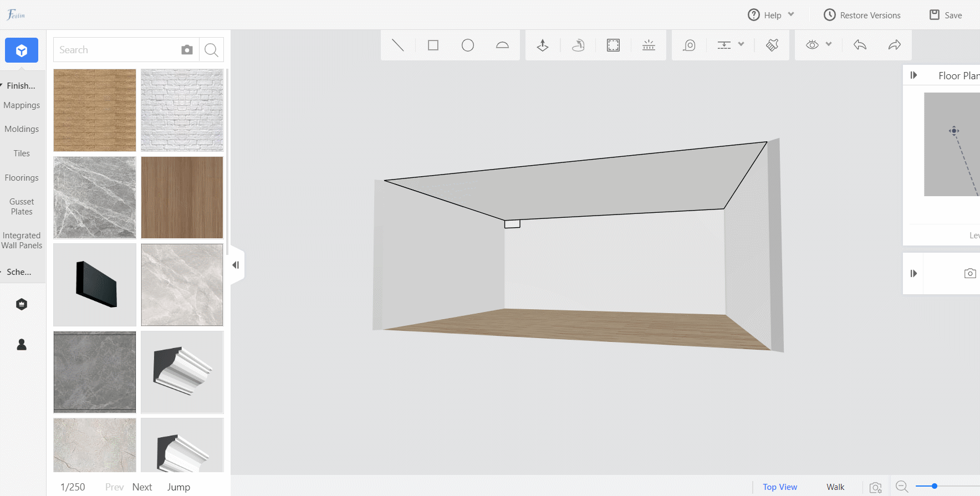
Task: Toggle visibility with the eye icon
Action: [812, 45]
